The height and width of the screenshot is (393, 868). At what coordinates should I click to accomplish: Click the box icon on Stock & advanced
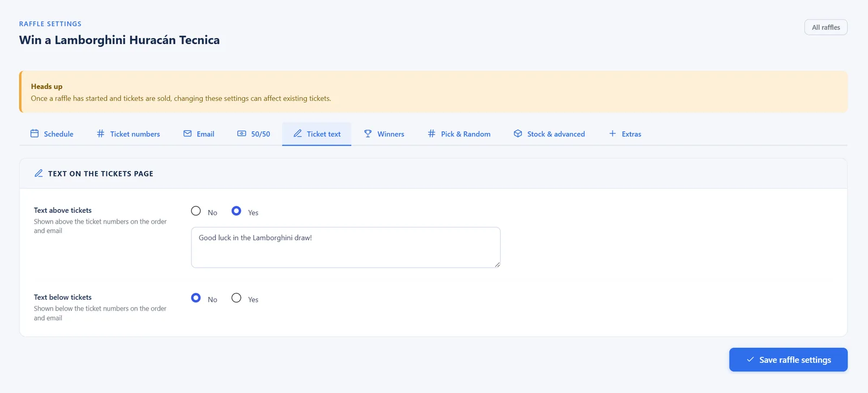click(518, 134)
